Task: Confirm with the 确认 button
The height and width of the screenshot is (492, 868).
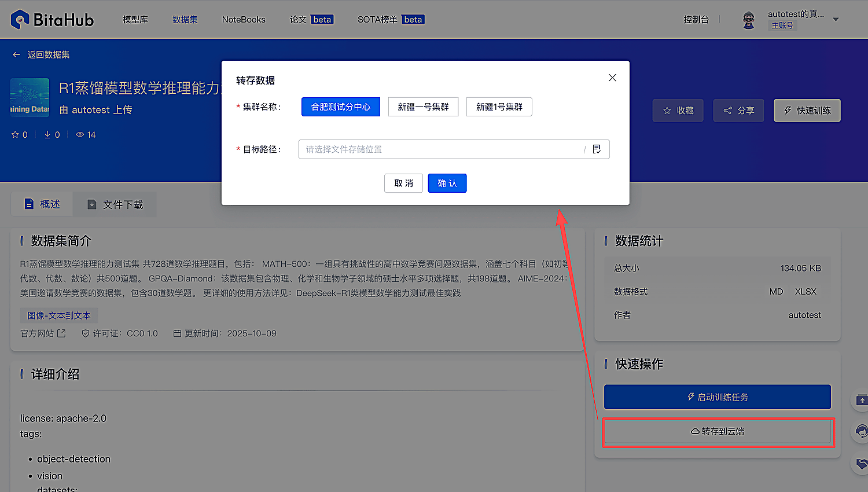Action: click(x=447, y=183)
